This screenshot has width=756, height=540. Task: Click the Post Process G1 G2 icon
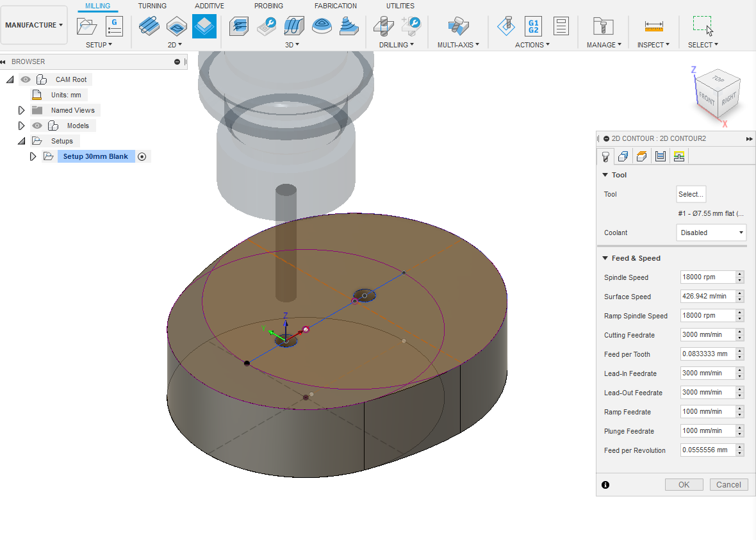click(533, 26)
